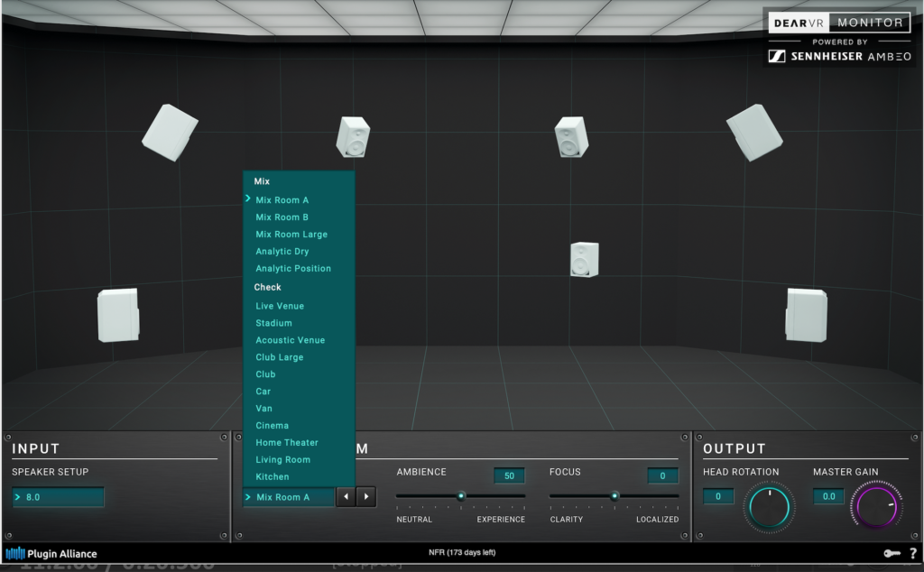Choose Analytic Dry room preset

pos(282,252)
